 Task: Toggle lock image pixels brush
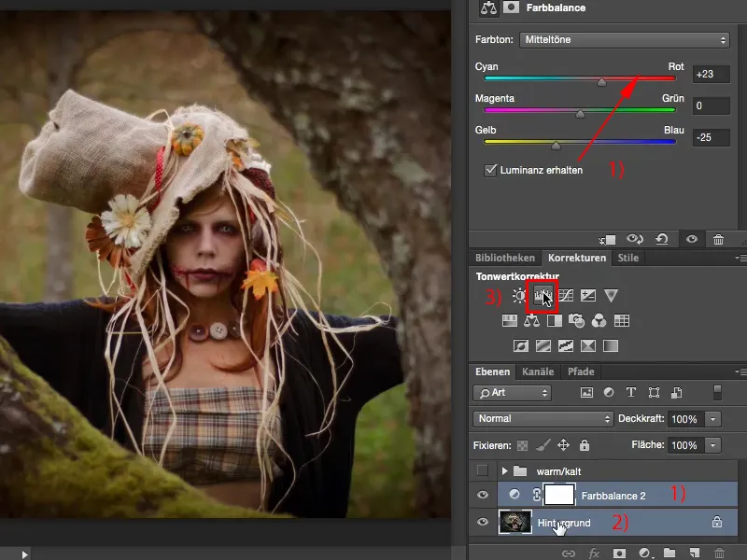click(543, 445)
